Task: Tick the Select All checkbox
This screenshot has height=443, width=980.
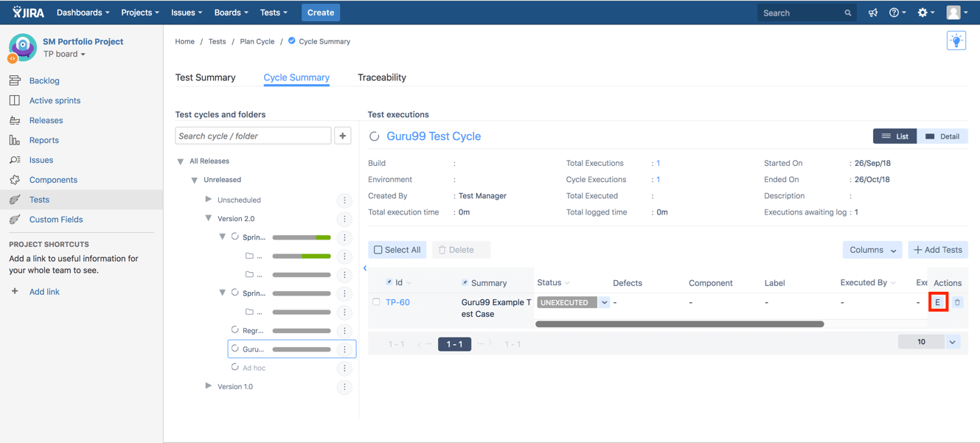Action: coord(378,250)
